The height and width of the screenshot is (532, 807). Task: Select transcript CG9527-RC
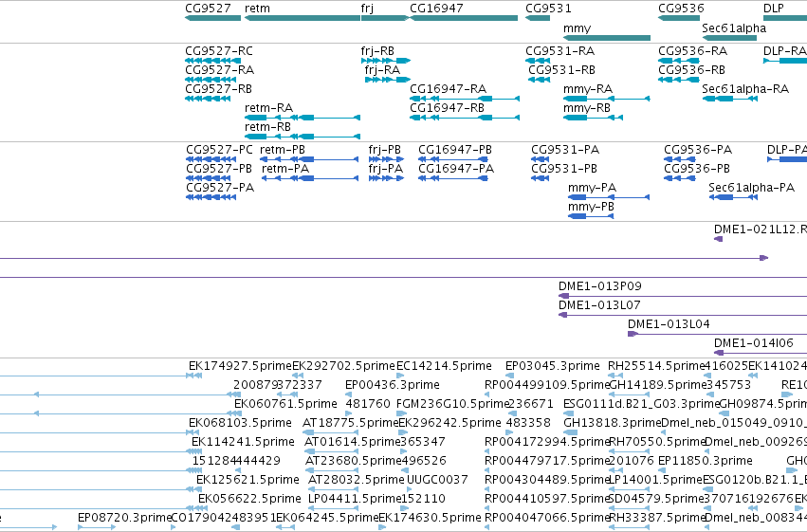[x=212, y=61]
